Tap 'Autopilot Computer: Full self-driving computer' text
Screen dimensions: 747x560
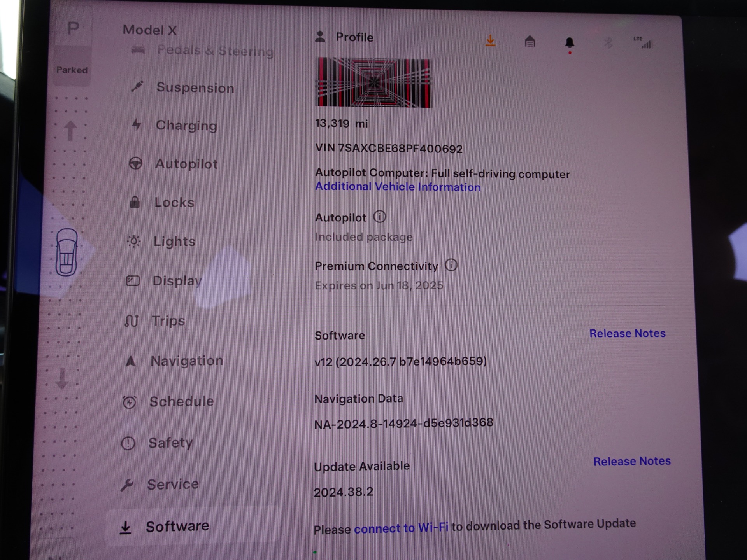(x=442, y=173)
